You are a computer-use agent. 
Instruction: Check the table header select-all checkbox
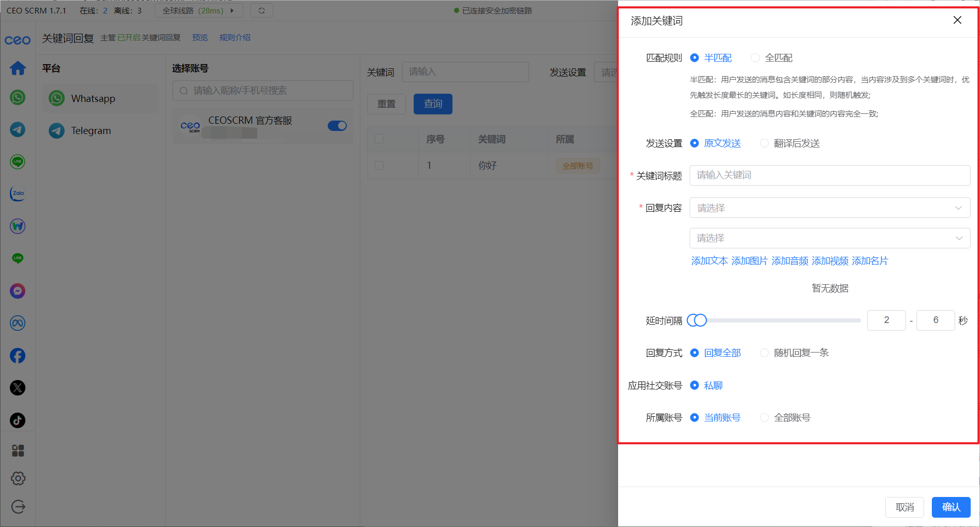(x=379, y=139)
